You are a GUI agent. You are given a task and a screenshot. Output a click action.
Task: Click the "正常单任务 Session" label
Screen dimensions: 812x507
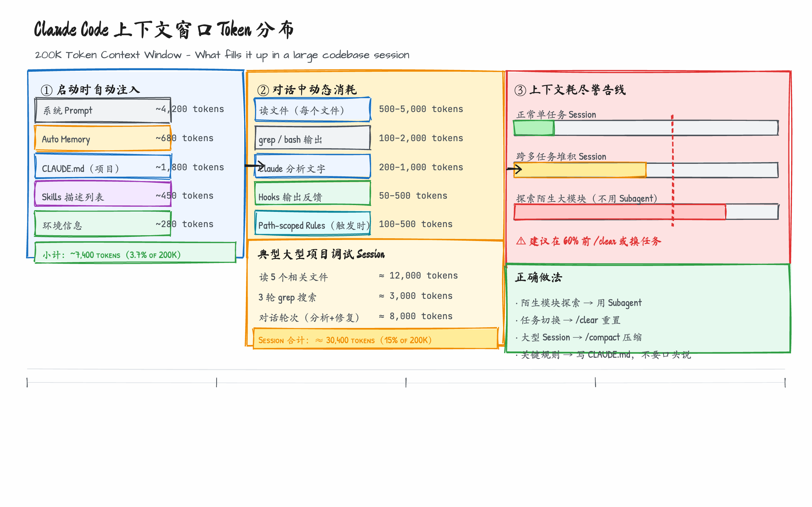coord(556,115)
